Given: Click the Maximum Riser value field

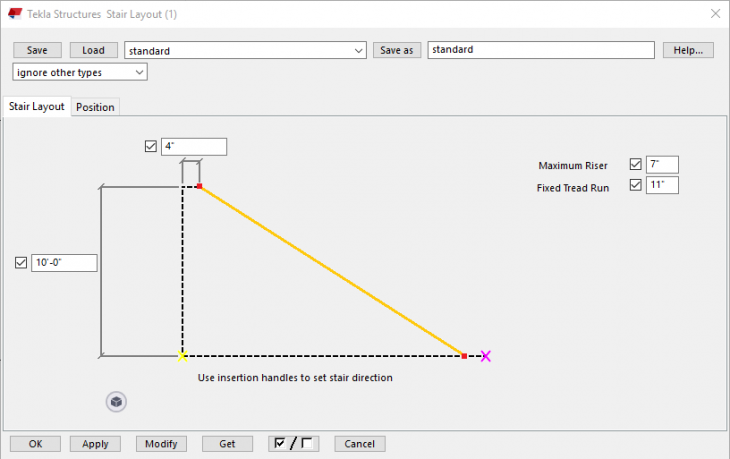Looking at the screenshot, I should coord(661,165).
